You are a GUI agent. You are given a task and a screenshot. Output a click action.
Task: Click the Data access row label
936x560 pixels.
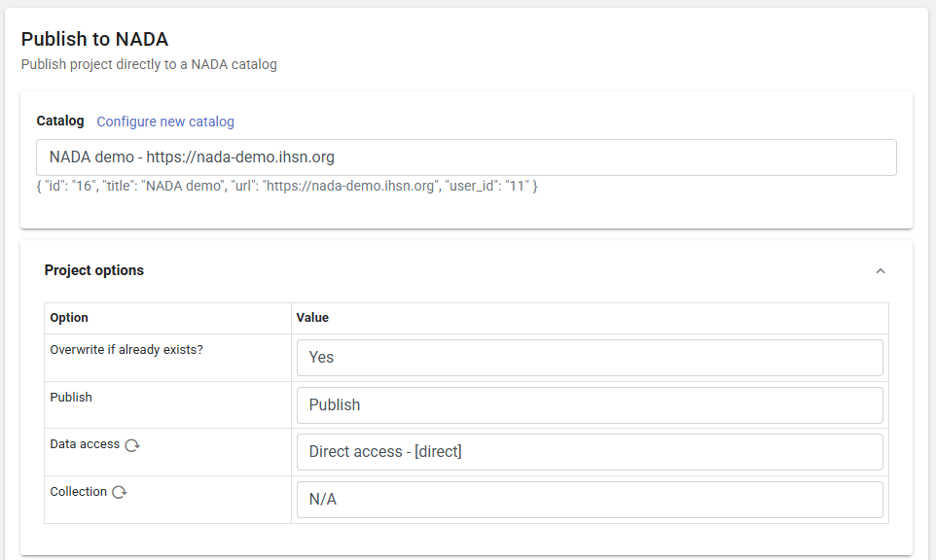click(x=85, y=444)
